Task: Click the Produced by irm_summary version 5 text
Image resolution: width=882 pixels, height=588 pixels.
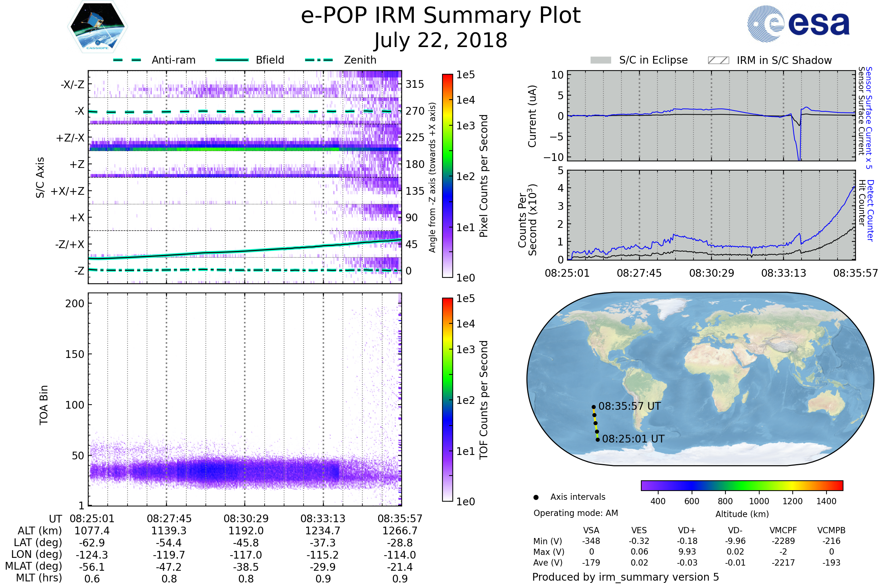Action: pos(625,577)
